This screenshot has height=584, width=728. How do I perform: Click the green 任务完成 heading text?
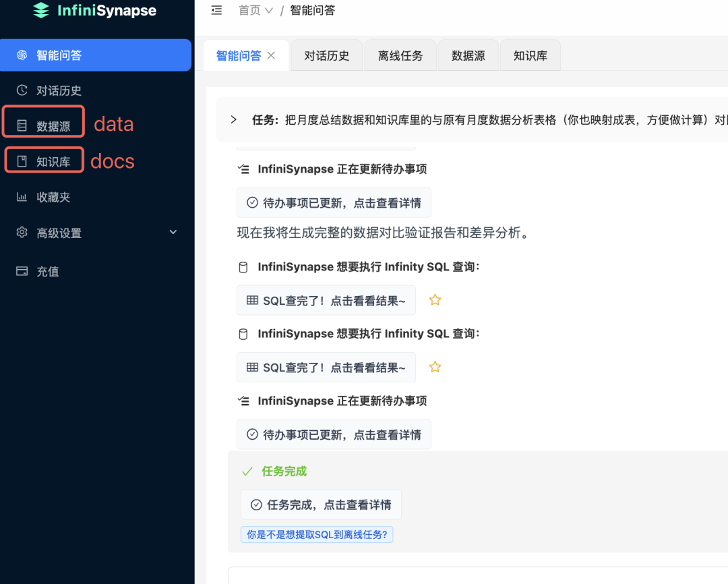284,471
